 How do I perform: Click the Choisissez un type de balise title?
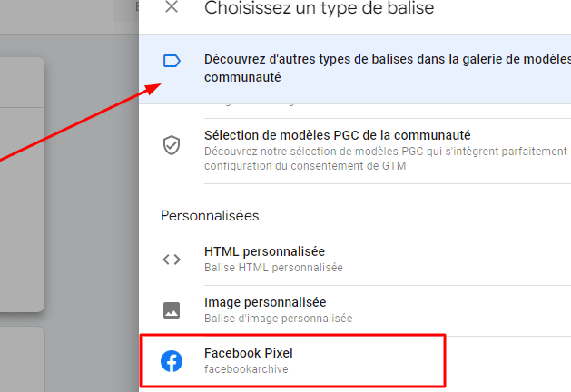319,8
